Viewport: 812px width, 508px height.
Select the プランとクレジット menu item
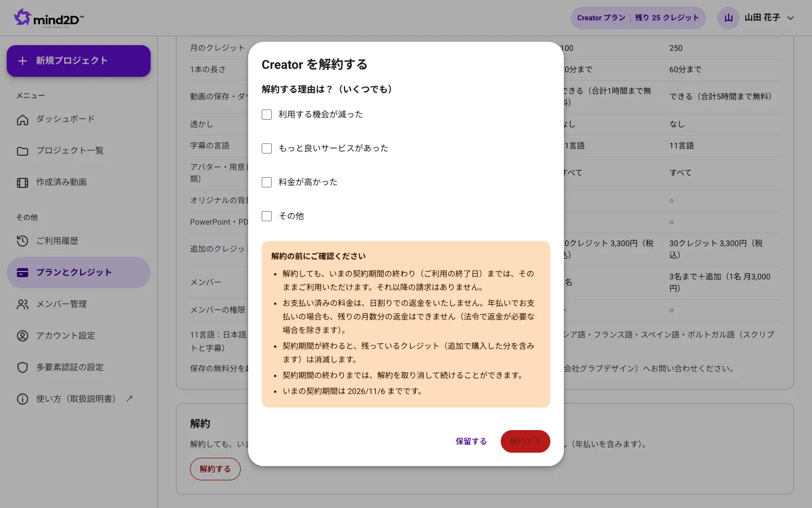[78, 273]
